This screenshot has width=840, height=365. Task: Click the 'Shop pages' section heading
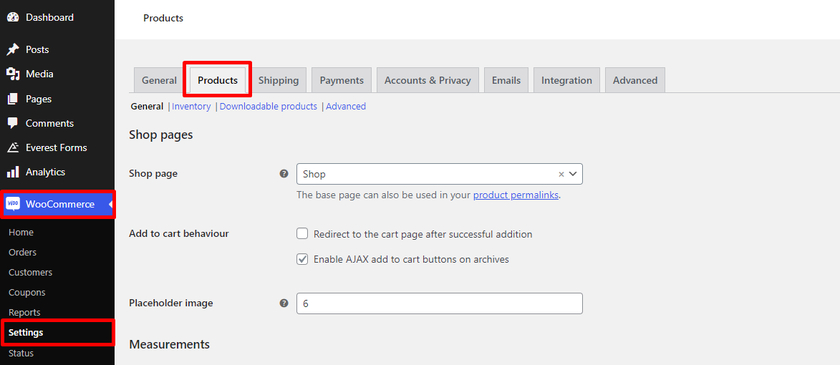tap(161, 135)
